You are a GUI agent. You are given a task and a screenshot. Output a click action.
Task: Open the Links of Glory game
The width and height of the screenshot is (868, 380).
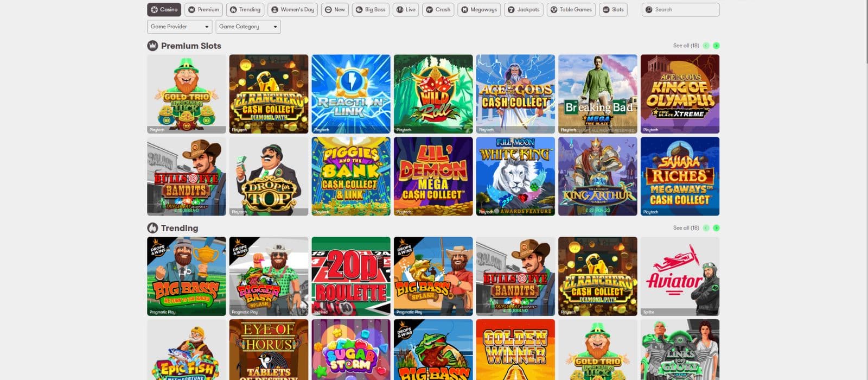(680, 350)
